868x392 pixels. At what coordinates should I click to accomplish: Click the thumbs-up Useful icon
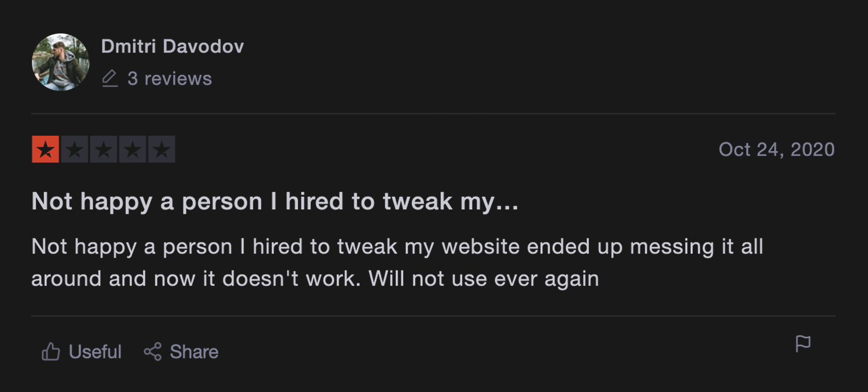(51, 352)
